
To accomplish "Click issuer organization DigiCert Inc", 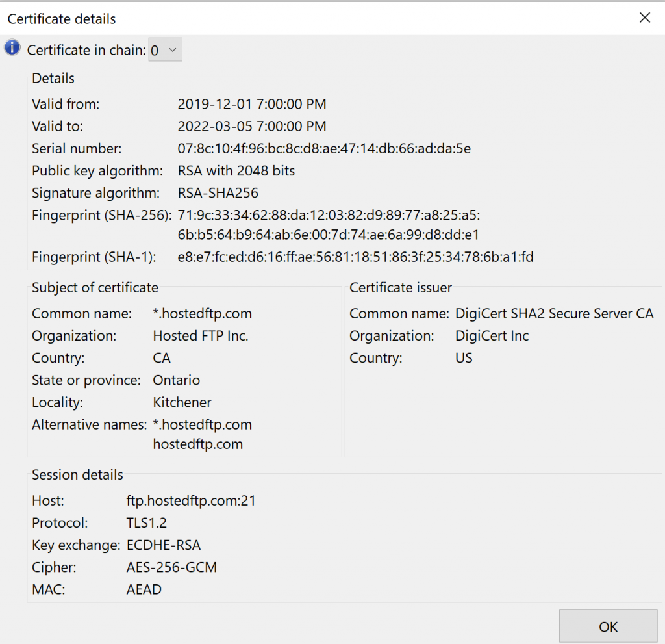I will 492,336.
